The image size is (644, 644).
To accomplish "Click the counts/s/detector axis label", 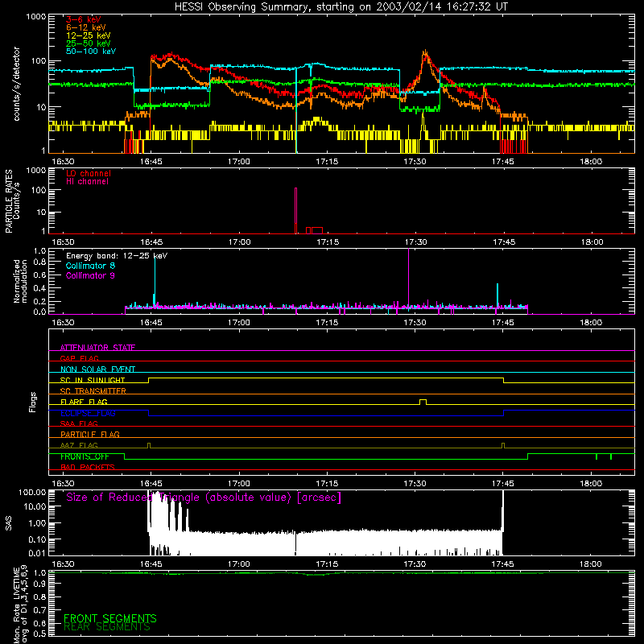I will [16, 84].
